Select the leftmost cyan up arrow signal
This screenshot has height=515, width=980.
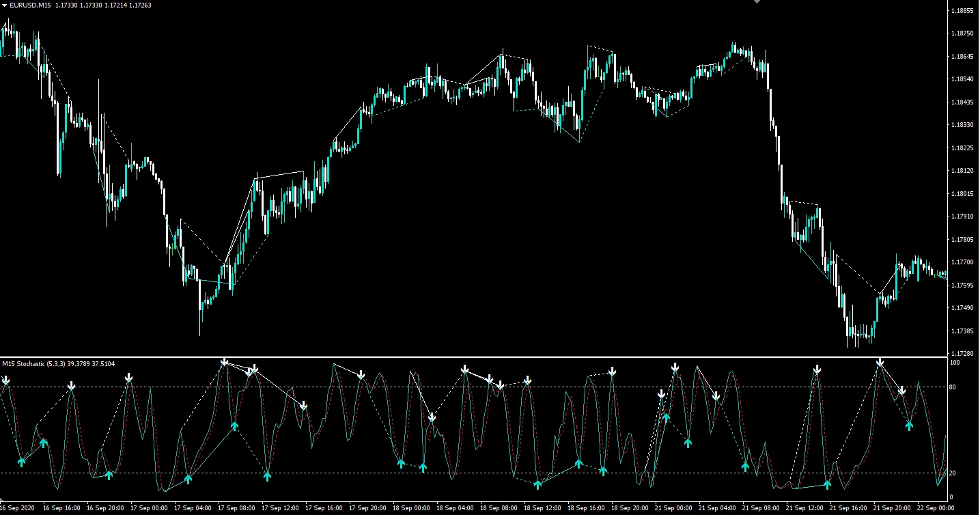[x=21, y=462]
